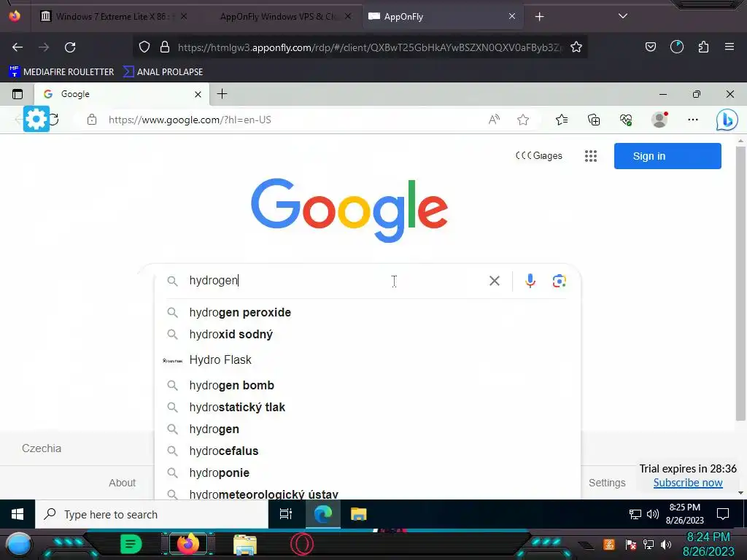Open Edge Settings and more ellipsis

693,120
